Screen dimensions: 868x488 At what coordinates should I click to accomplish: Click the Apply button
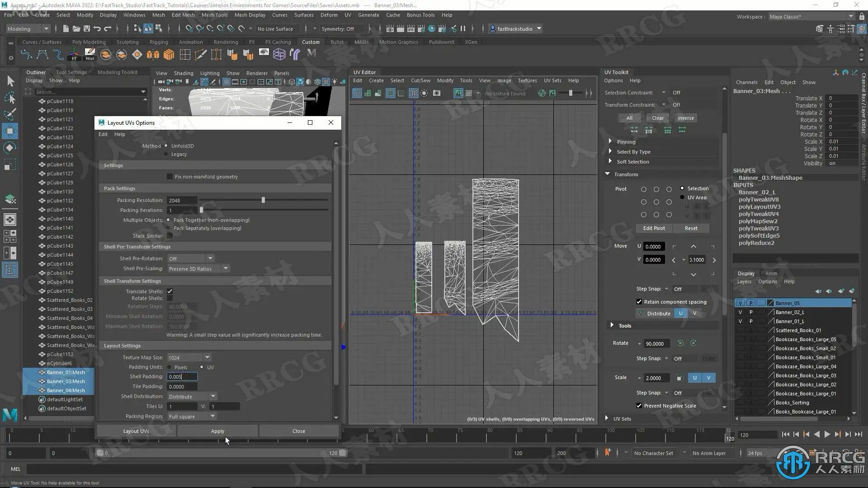[x=217, y=431]
